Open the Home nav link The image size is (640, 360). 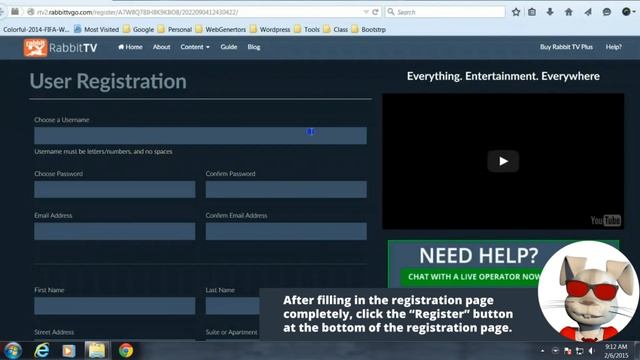point(130,47)
